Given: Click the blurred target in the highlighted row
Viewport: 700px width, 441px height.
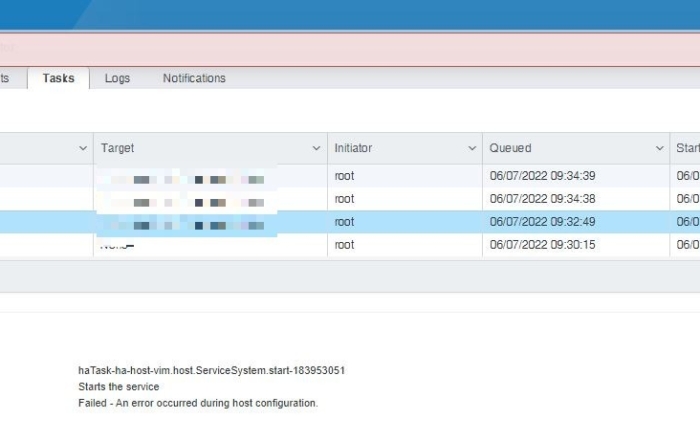Looking at the screenshot, I should point(185,223).
